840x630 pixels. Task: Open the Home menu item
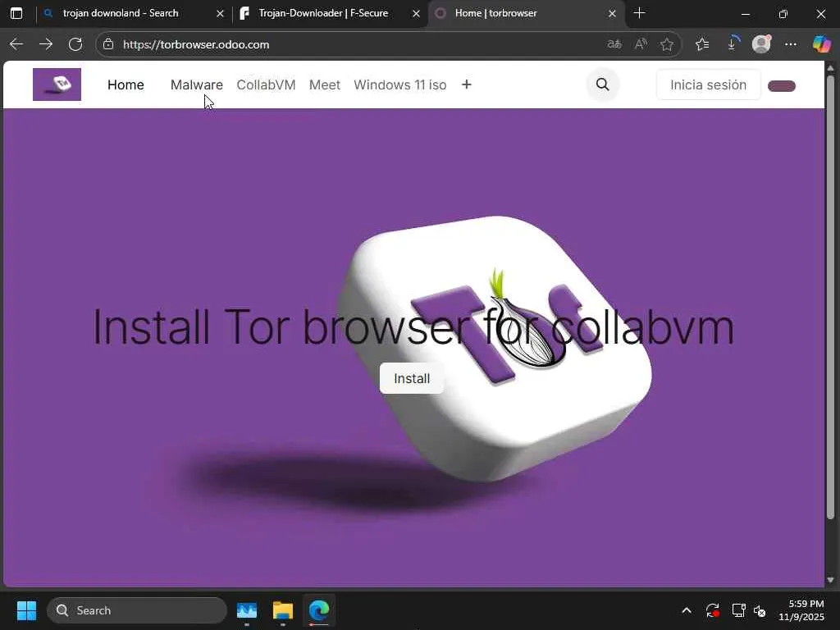coord(126,84)
